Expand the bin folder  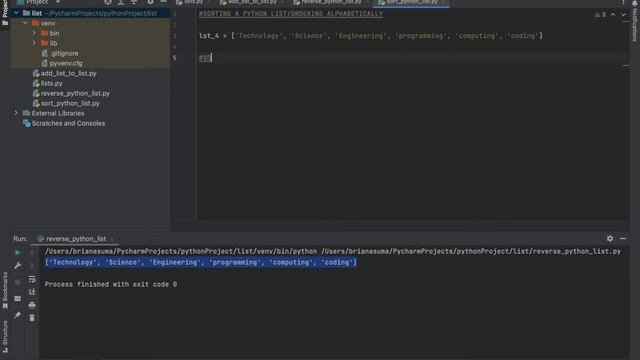click(34, 33)
